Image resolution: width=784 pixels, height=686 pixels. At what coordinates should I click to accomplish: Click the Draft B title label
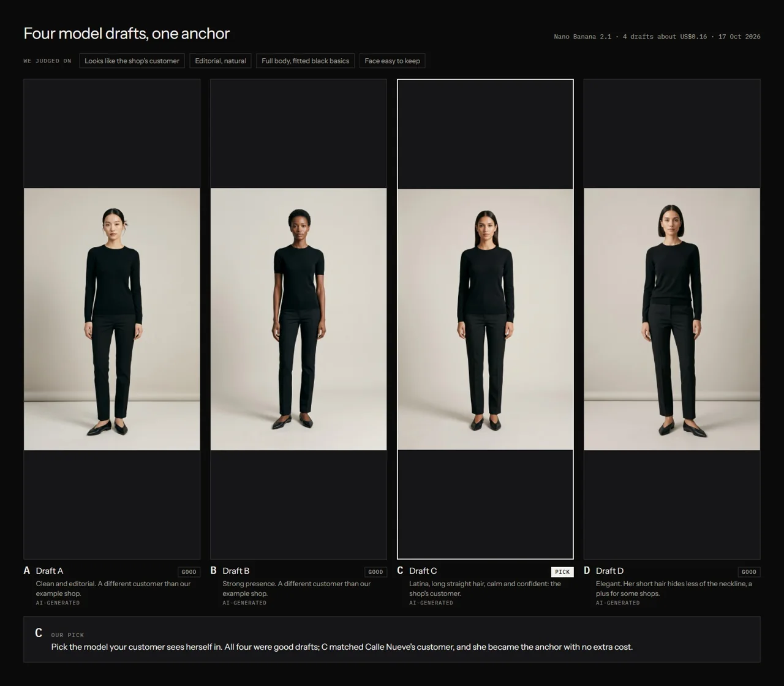[236, 571]
